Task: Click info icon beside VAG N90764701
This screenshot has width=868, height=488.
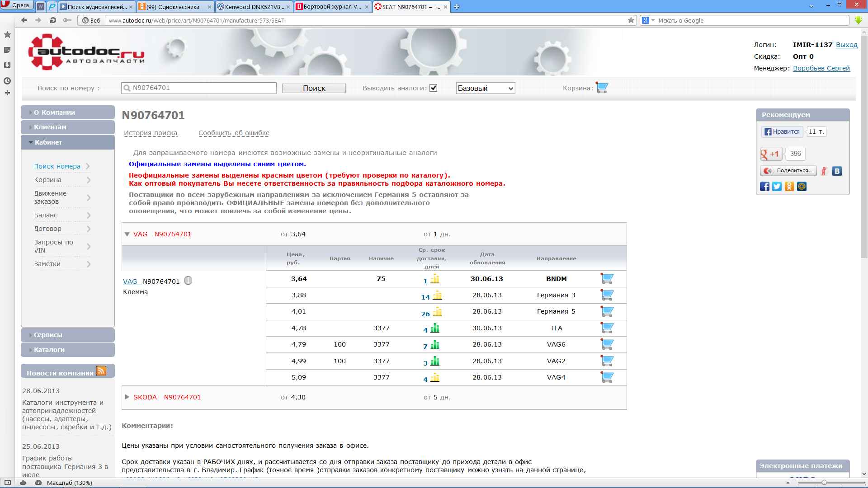Action: (x=188, y=281)
